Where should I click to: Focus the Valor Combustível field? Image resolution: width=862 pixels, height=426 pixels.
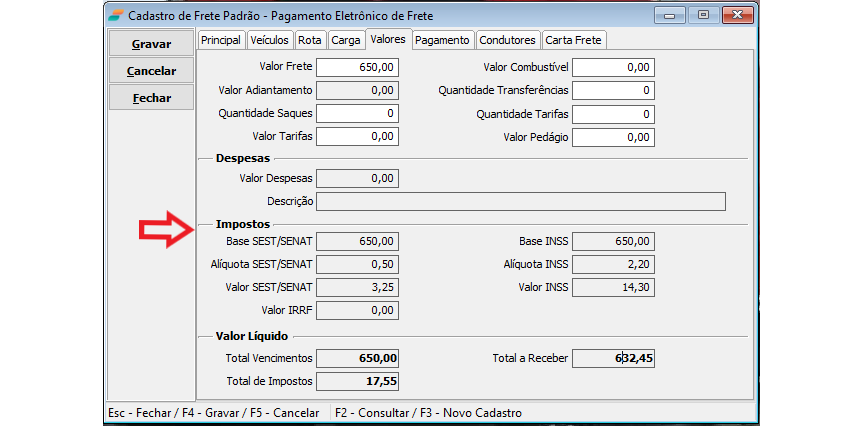(x=613, y=67)
